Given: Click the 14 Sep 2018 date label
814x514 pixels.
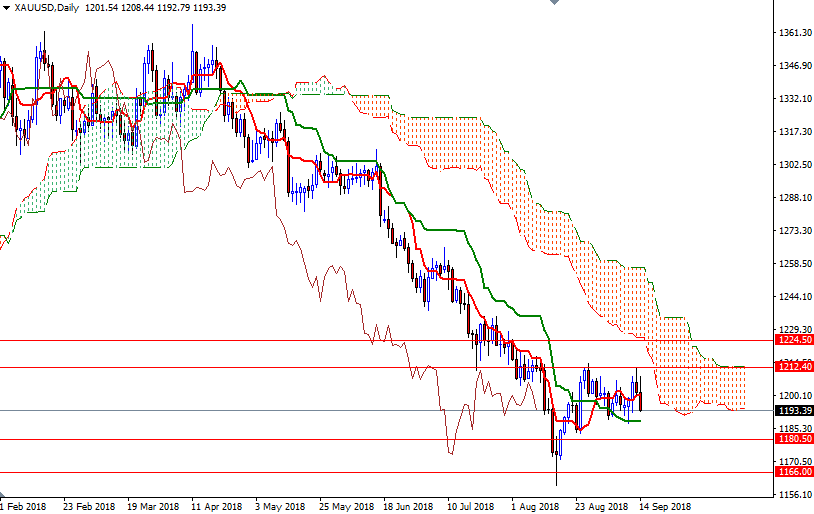Looking at the screenshot, I should pos(664,506).
